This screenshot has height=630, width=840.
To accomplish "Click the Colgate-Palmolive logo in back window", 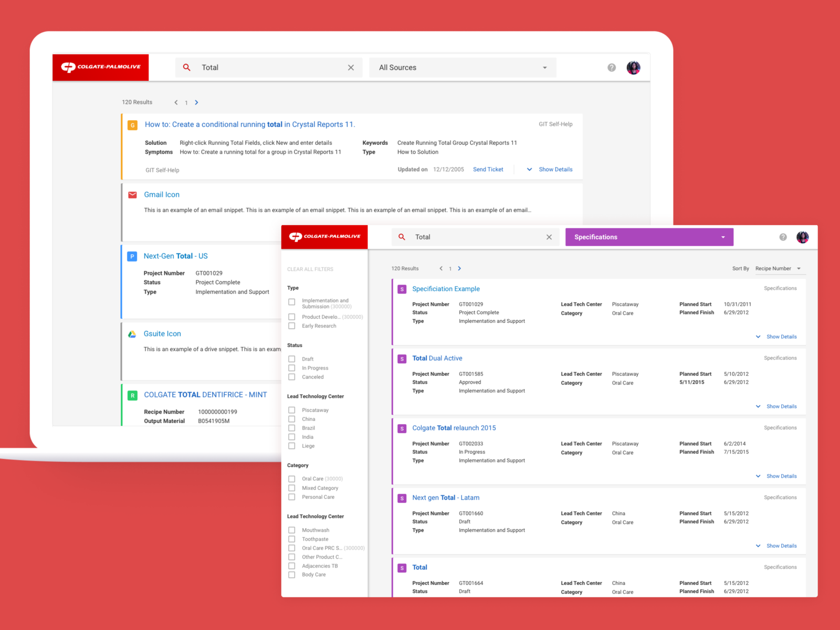I will point(101,67).
